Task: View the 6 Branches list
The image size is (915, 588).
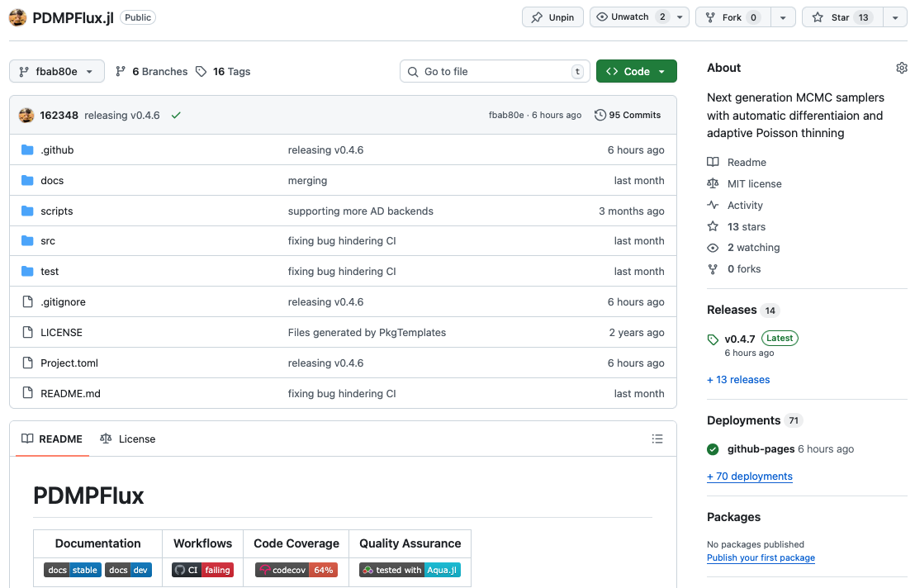Action: click(152, 72)
